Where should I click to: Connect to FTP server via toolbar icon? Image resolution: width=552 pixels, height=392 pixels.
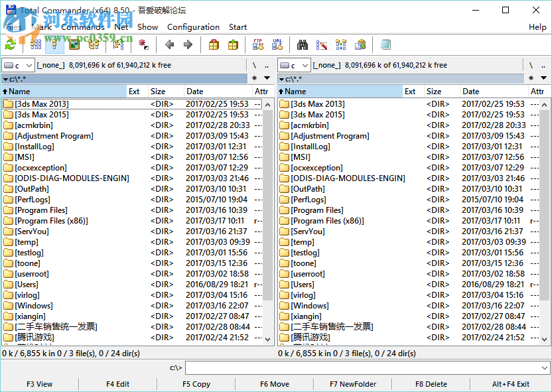coord(257,44)
